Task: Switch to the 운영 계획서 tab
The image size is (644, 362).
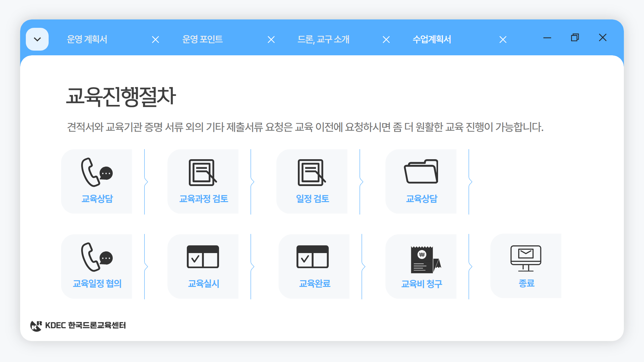Action: (87, 40)
